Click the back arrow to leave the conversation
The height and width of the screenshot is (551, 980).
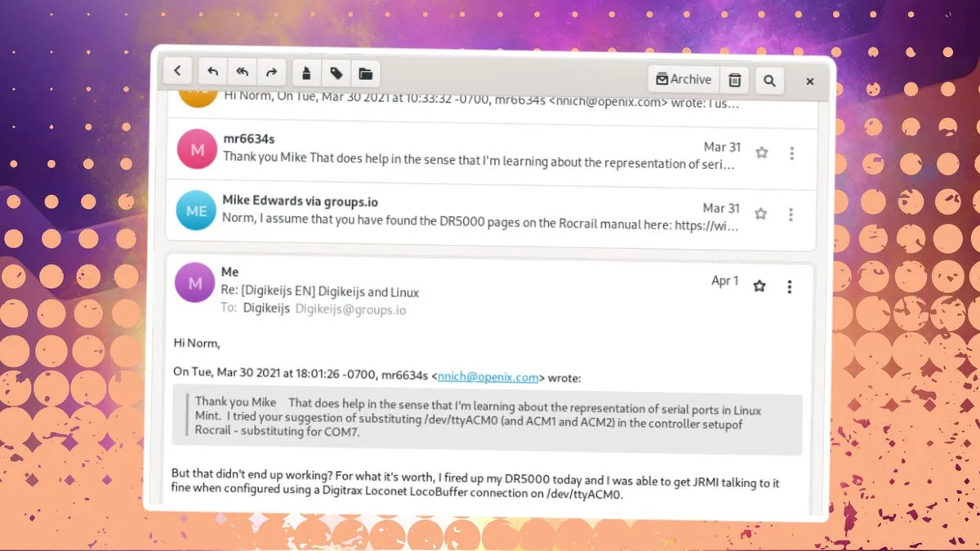point(177,71)
